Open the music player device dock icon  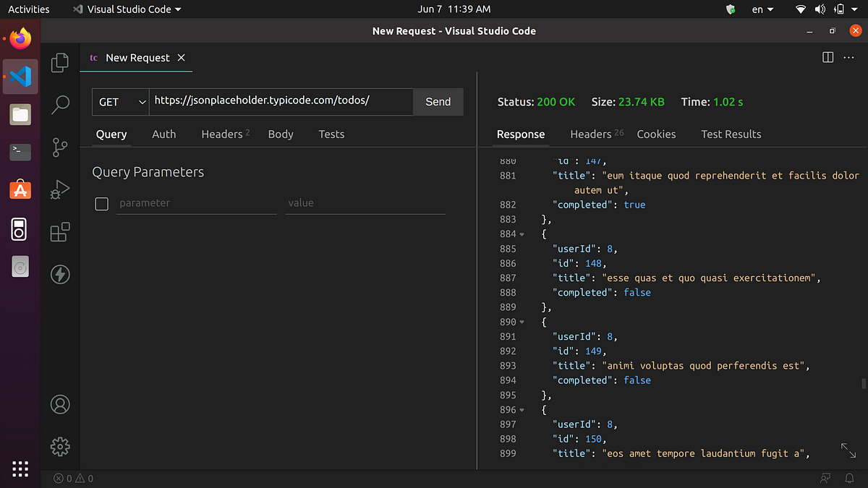point(20,228)
